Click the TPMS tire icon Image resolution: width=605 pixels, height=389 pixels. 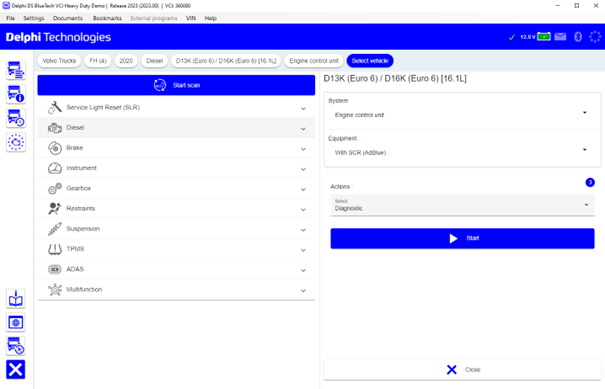tap(55, 249)
